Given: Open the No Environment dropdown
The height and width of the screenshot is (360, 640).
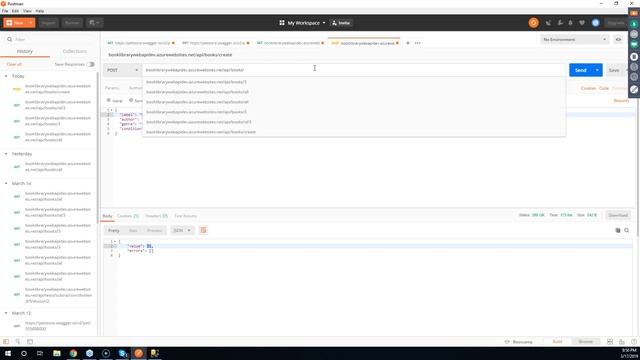Looking at the screenshot, I should click(x=574, y=40).
